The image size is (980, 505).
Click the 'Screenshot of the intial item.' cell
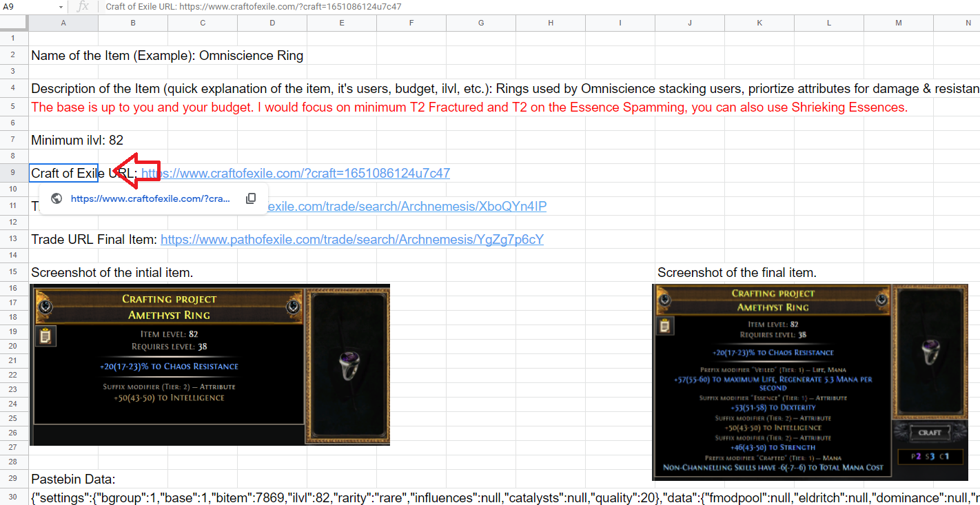(112, 273)
